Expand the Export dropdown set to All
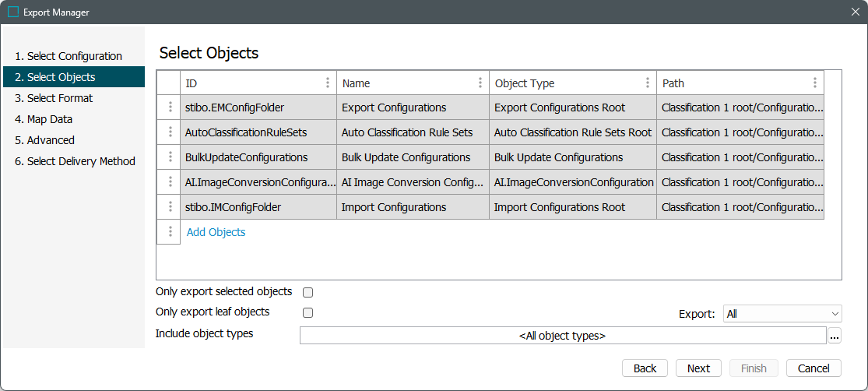 click(782, 314)
